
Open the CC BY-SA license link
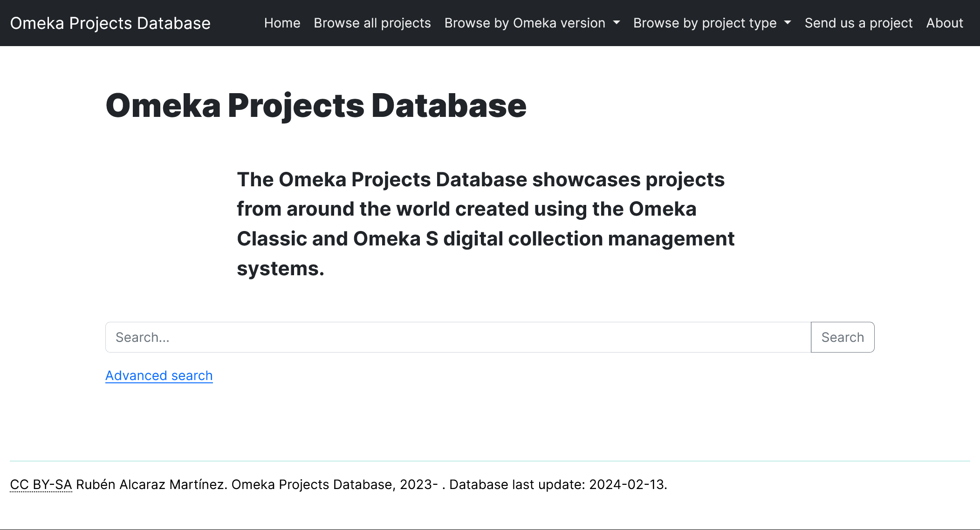41,484
